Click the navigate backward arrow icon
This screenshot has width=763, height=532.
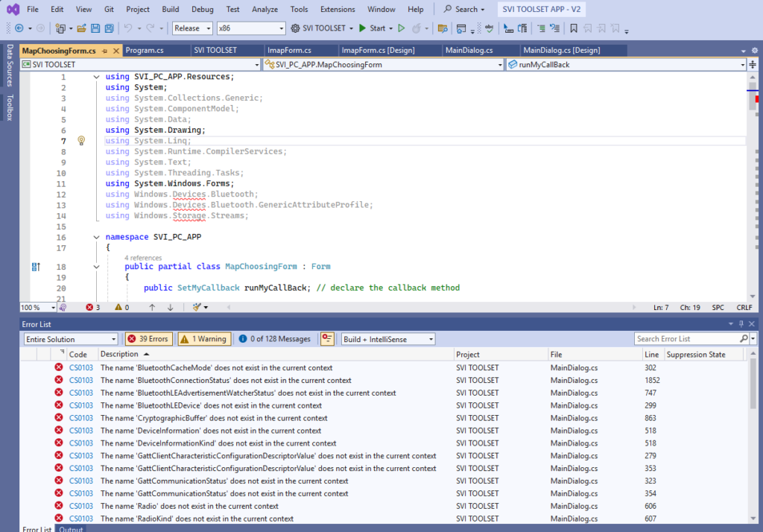18,28
